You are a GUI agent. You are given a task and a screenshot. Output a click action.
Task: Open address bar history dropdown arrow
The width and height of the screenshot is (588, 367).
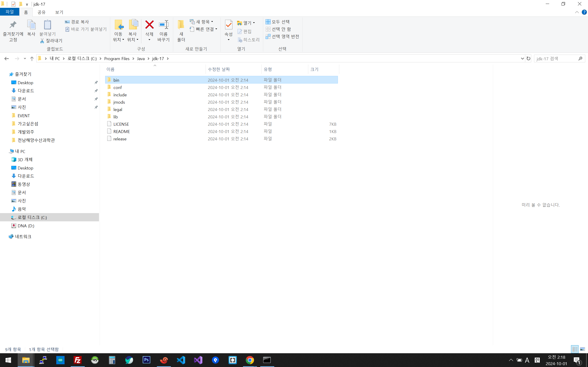[x=522, y=58]
